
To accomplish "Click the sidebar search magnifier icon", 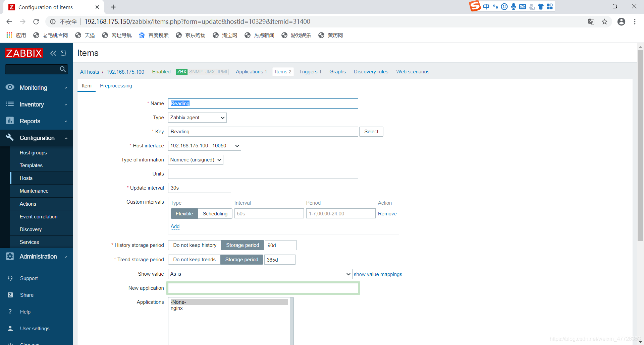I will pyautogui.click(x=63, y=69).
